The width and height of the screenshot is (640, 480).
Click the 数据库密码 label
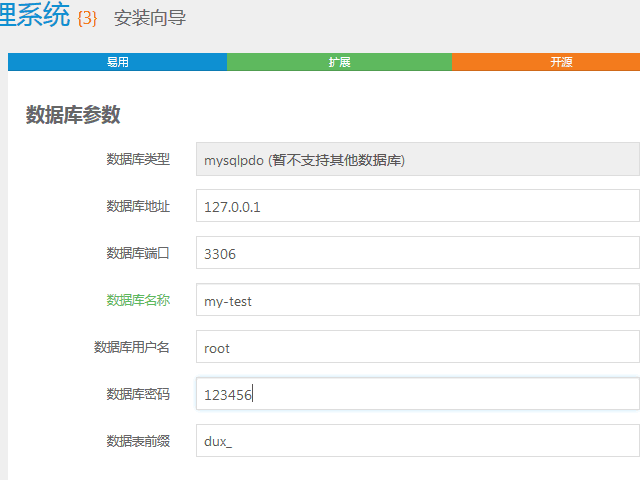click(x=138, y=394)
